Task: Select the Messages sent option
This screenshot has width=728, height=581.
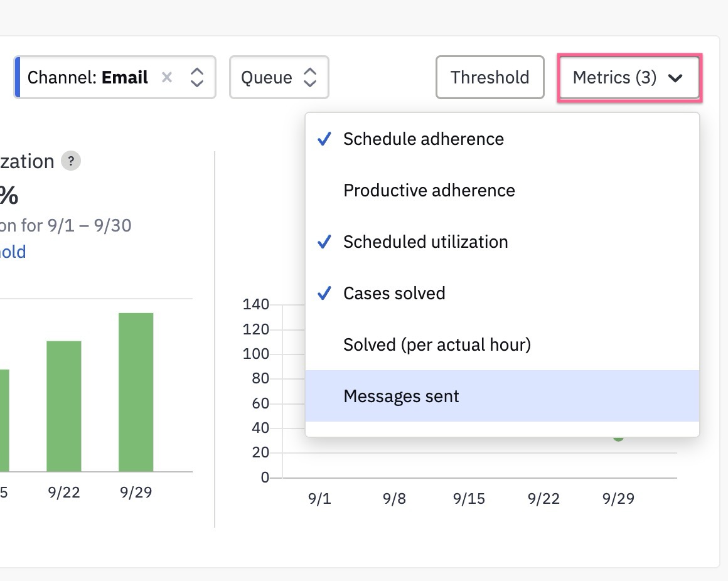Action: coord(502,396)
